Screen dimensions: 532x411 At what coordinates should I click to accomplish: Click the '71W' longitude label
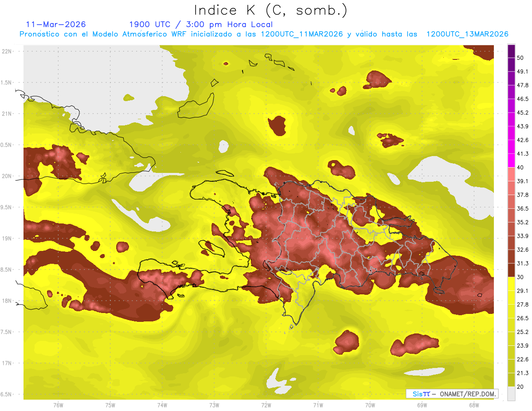pyautogui.click(x=318, y=405)
